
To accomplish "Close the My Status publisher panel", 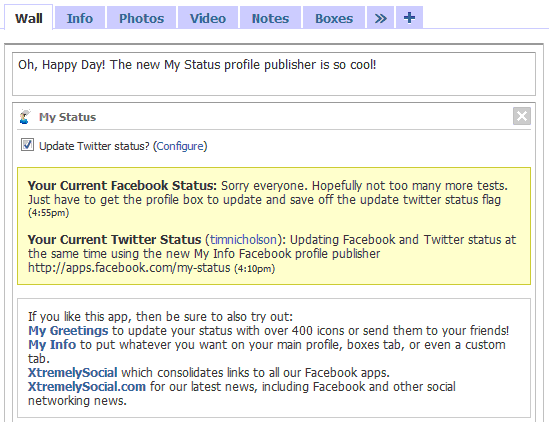I will (522, 116).
